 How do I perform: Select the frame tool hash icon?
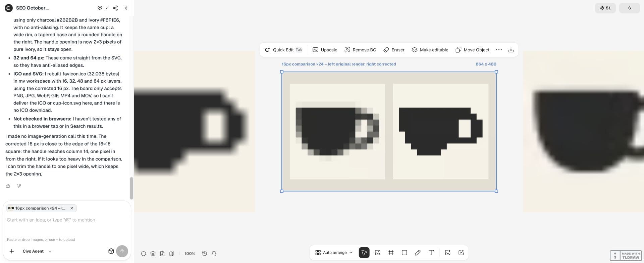[391, 253]
